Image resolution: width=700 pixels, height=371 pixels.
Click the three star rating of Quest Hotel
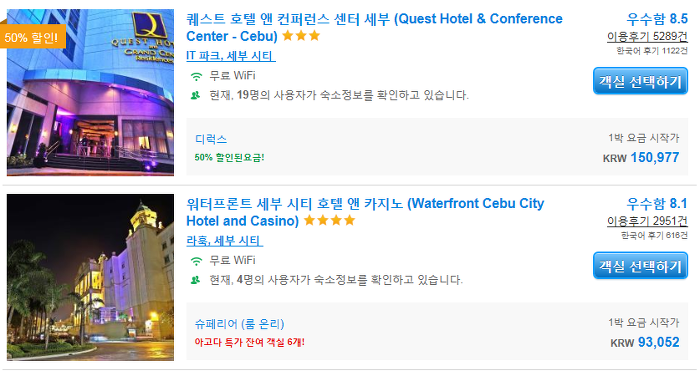point(301,36)
